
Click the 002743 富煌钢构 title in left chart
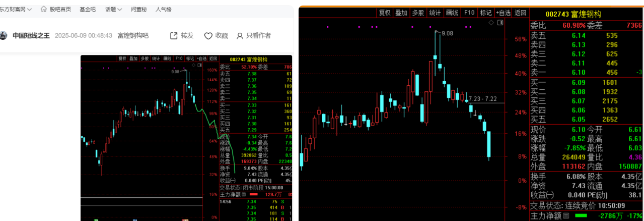pyautogui.click(x=249, y=59)
